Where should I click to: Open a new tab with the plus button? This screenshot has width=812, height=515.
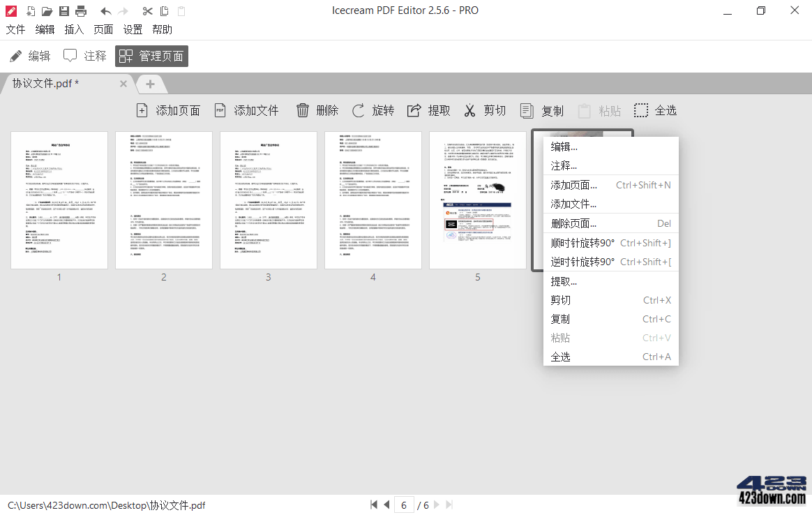coord(151,84)
